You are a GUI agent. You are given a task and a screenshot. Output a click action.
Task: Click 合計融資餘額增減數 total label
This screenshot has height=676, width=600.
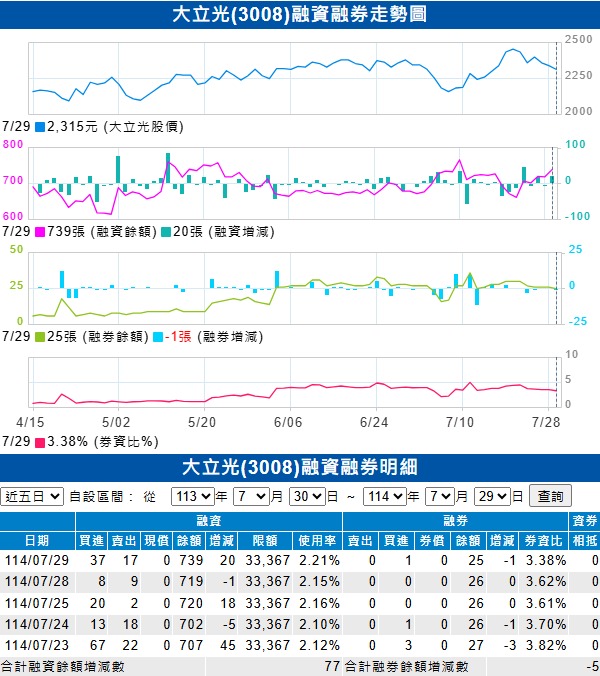pos(63,667)
